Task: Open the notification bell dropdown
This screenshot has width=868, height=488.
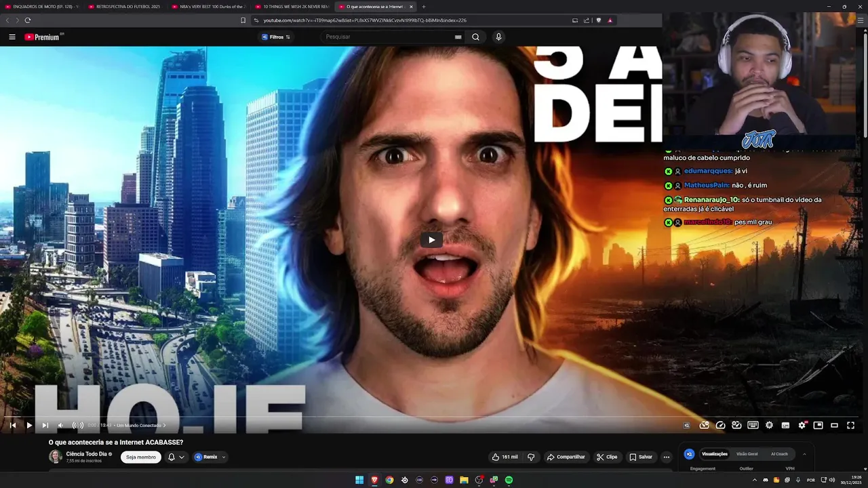Action: (x=176, y=457)
